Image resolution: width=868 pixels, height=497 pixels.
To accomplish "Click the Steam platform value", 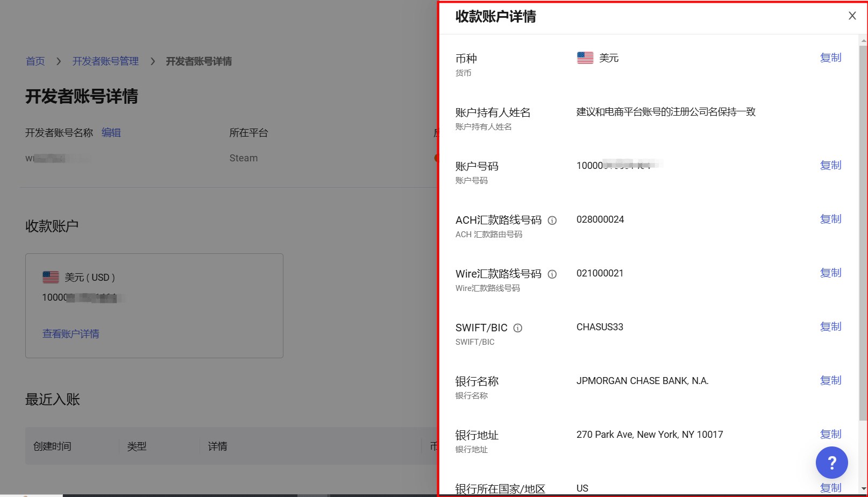I will click(244, 158).
